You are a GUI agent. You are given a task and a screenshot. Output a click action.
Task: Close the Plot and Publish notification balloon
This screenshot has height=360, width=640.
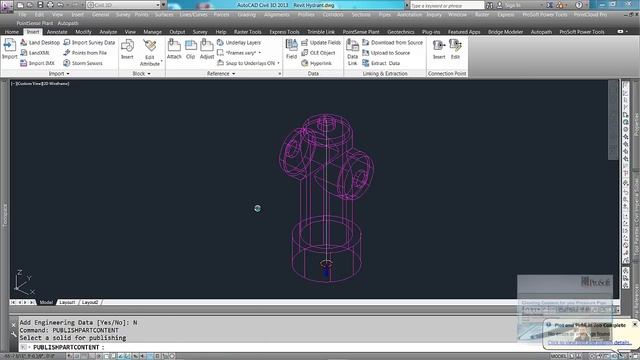click(635, 324)
